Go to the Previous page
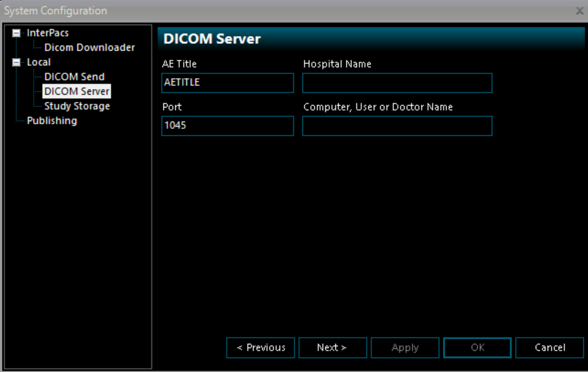The image size is (588, 372). point(260,348)
